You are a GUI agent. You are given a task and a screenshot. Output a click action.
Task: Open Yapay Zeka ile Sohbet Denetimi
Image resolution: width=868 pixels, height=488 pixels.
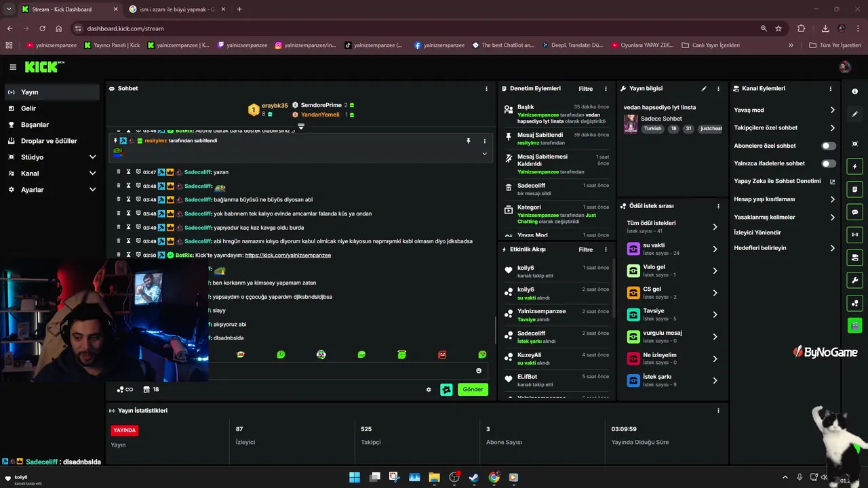click(785, 182)
